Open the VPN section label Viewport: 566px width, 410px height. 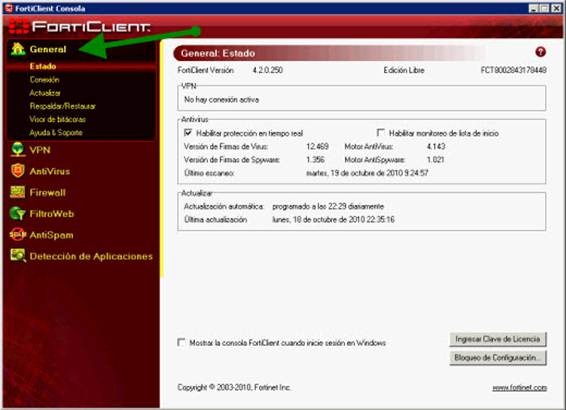click(40, 150)
